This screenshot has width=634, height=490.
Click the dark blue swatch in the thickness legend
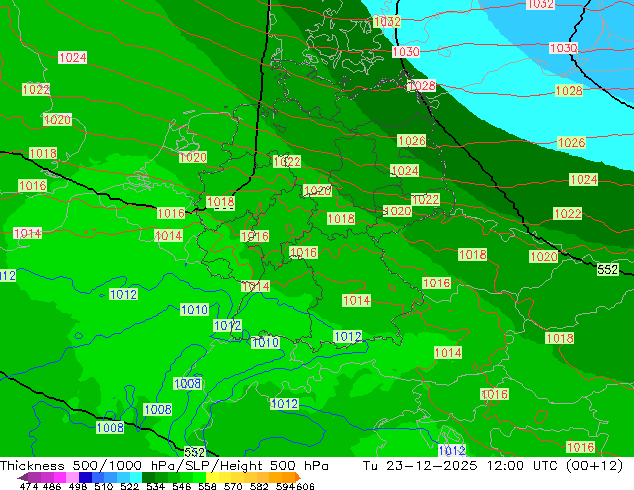[x=85, y=477]
